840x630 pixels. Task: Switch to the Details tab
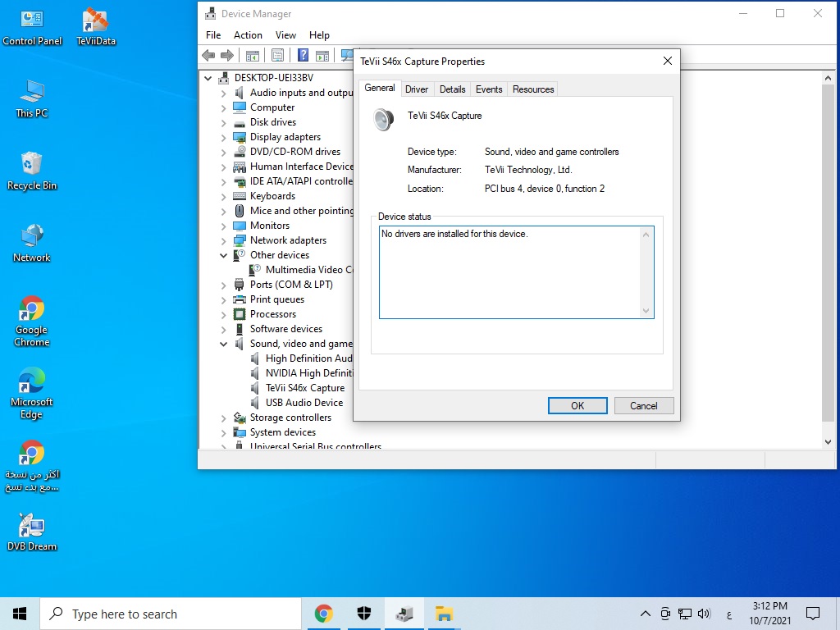[453, 89]
